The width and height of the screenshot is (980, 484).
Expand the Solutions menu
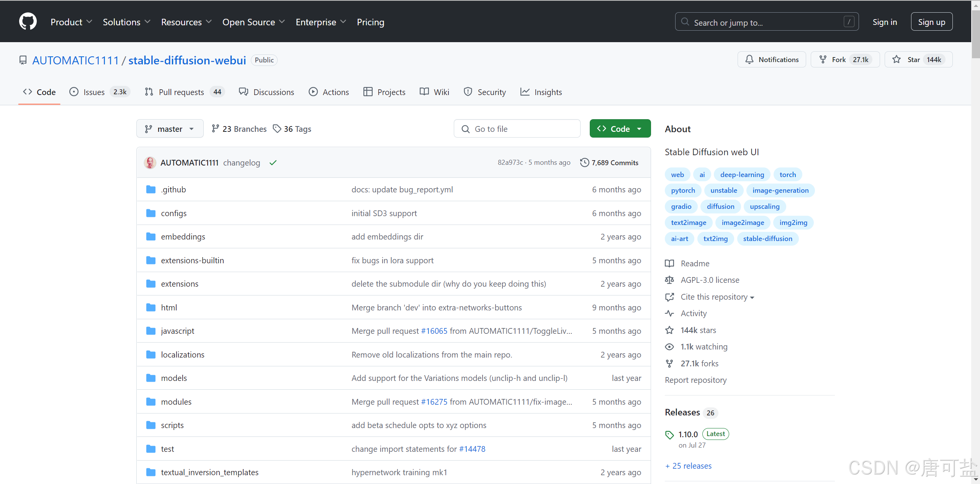pyautogui.click(x=126, y=22)
